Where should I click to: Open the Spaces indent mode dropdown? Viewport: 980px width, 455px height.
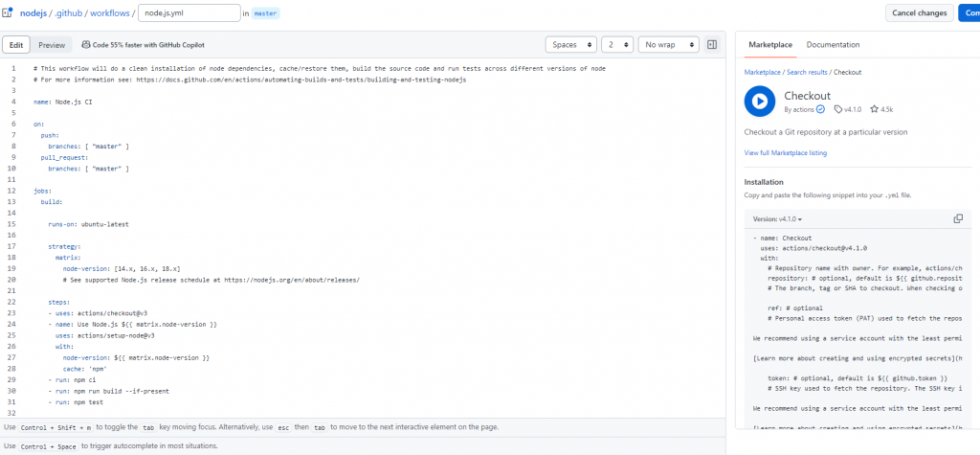[571, 45]
